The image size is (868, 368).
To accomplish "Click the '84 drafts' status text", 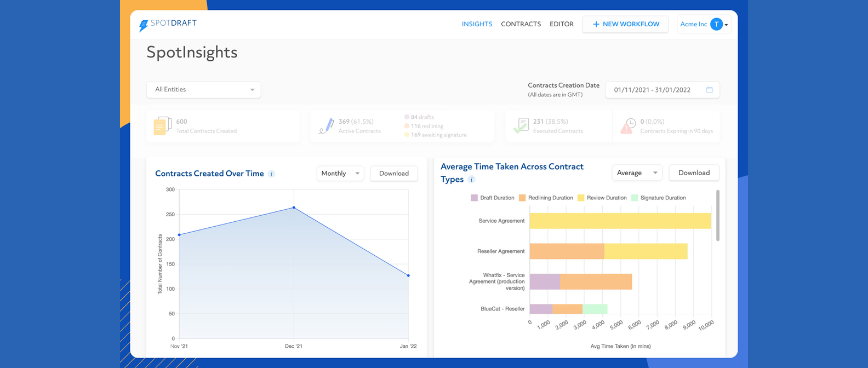I will 422,117.
